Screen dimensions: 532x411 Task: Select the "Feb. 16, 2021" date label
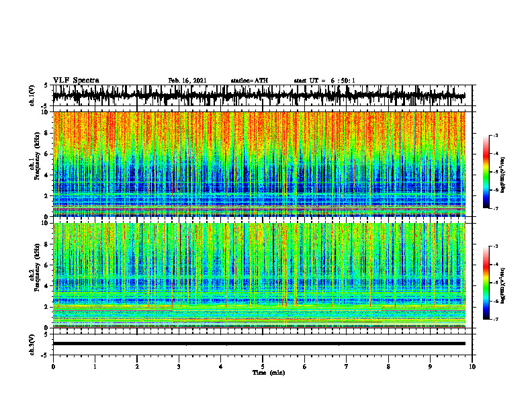(187, 81)
